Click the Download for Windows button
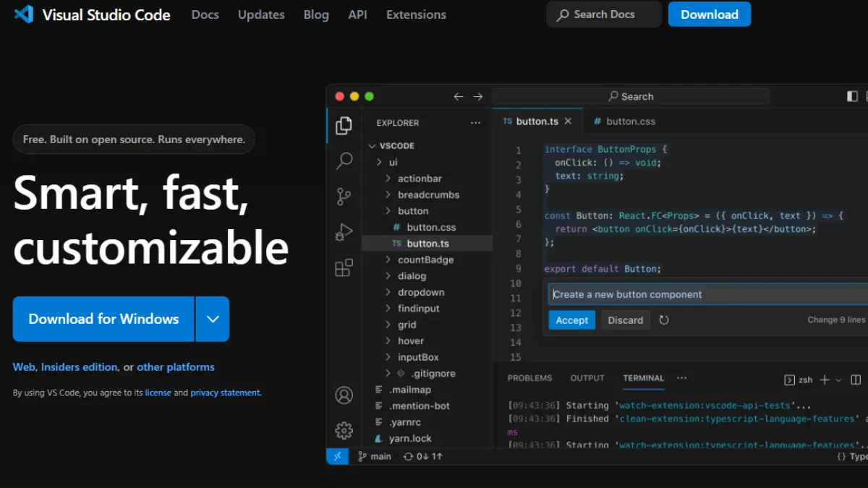868x488 pixels. coord(103,319)
